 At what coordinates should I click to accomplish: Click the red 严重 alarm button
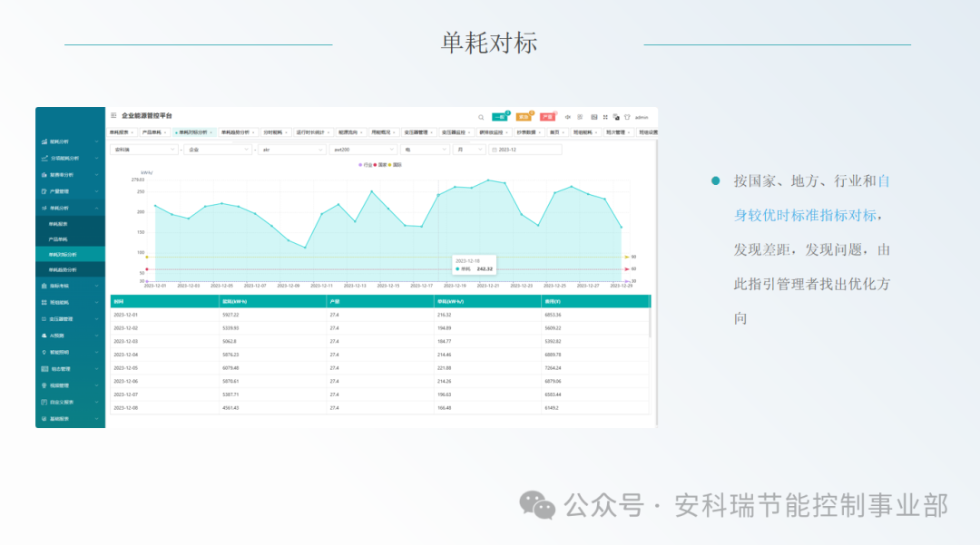[548, 117]
